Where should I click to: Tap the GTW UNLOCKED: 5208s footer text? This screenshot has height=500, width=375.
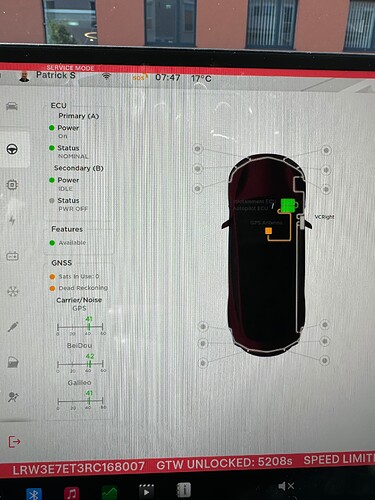coord(224,463)
